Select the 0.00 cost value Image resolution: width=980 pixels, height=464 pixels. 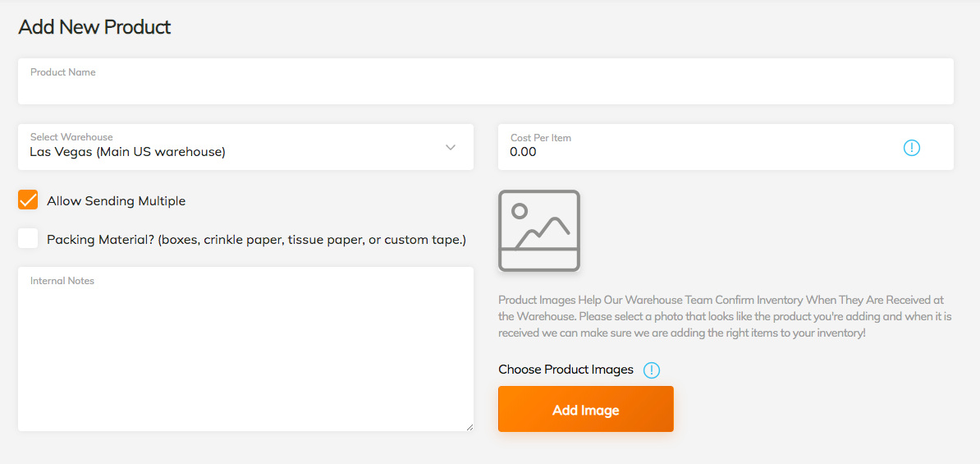[x=523, y=152]
